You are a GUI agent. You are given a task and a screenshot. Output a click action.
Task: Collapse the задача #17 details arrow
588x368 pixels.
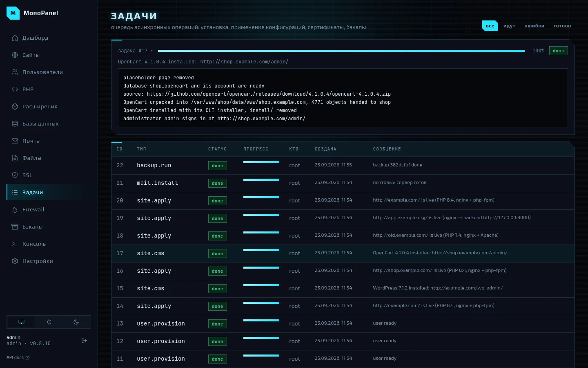click(152, 51)
